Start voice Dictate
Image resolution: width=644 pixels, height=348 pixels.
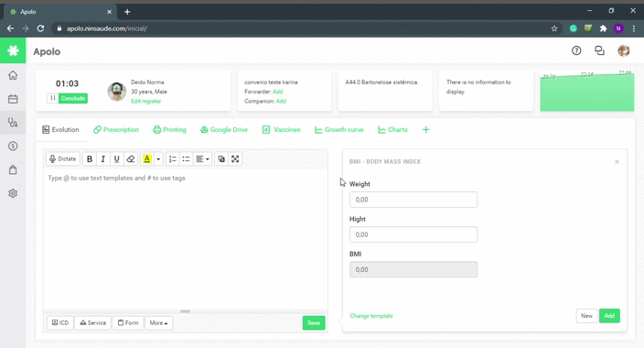pos(63,158)
